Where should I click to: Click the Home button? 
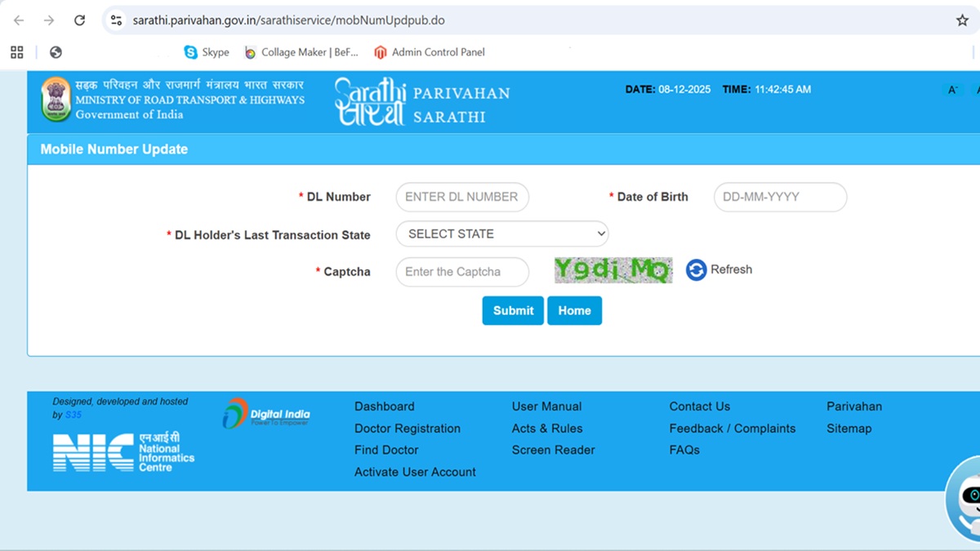coord(574,311)
